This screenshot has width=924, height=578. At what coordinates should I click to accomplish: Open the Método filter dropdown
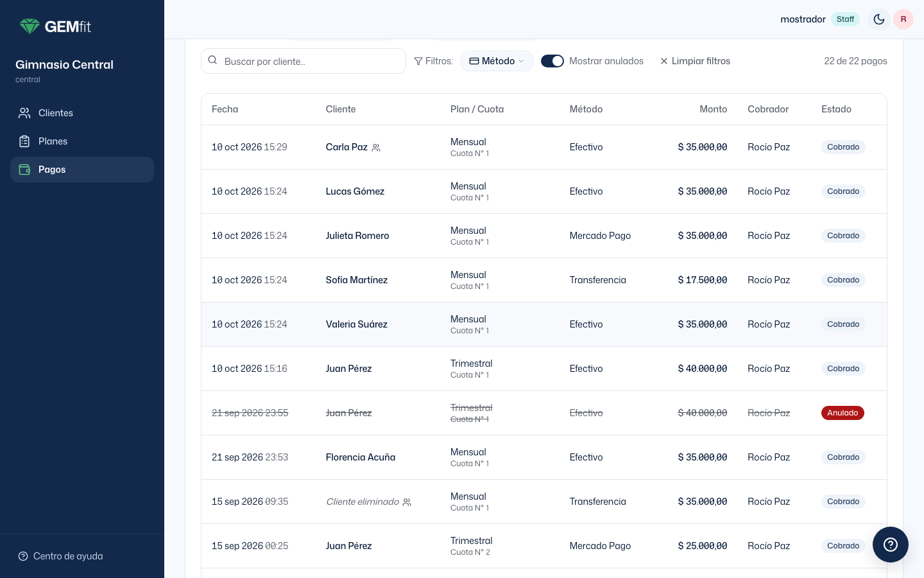497,61
